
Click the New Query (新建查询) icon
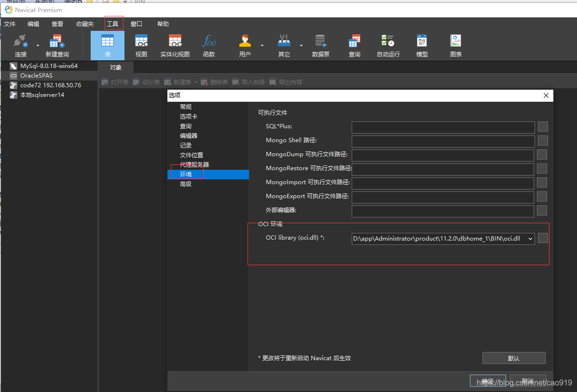tap(57, 46)
